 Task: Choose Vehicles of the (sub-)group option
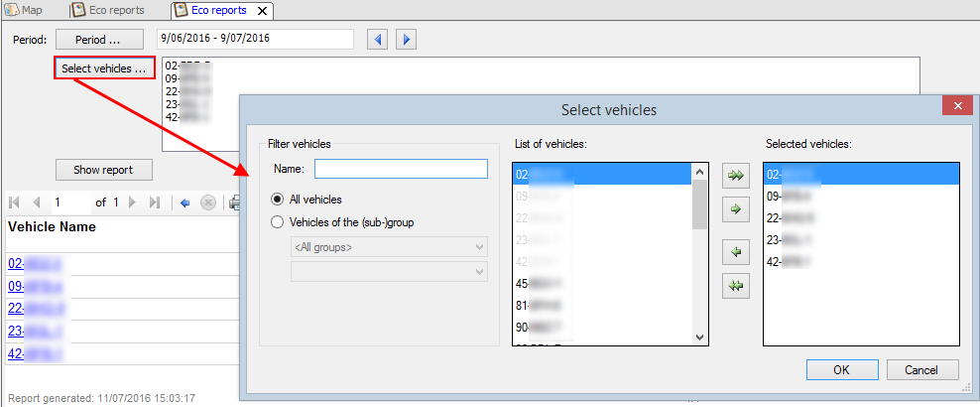click(x=279, y=222)
